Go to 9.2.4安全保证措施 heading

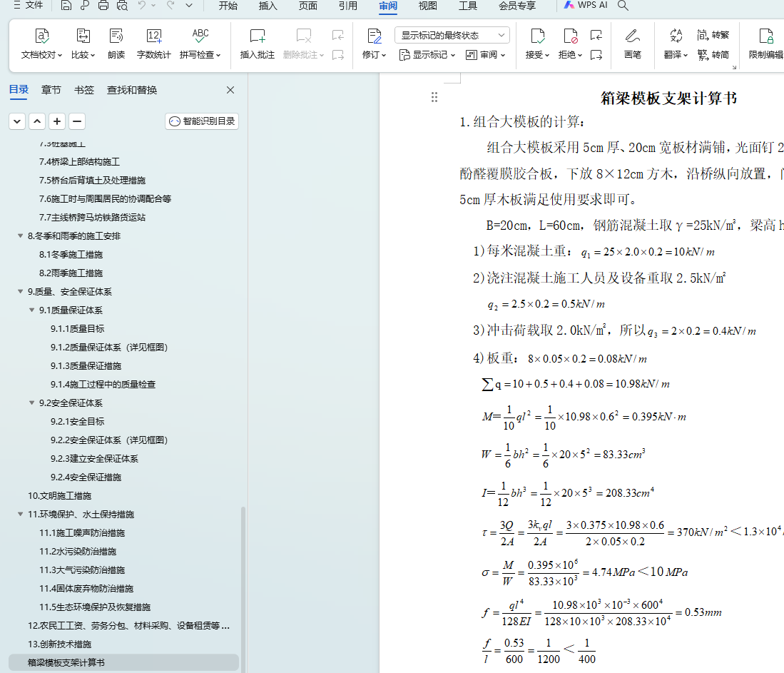[86, 477]
